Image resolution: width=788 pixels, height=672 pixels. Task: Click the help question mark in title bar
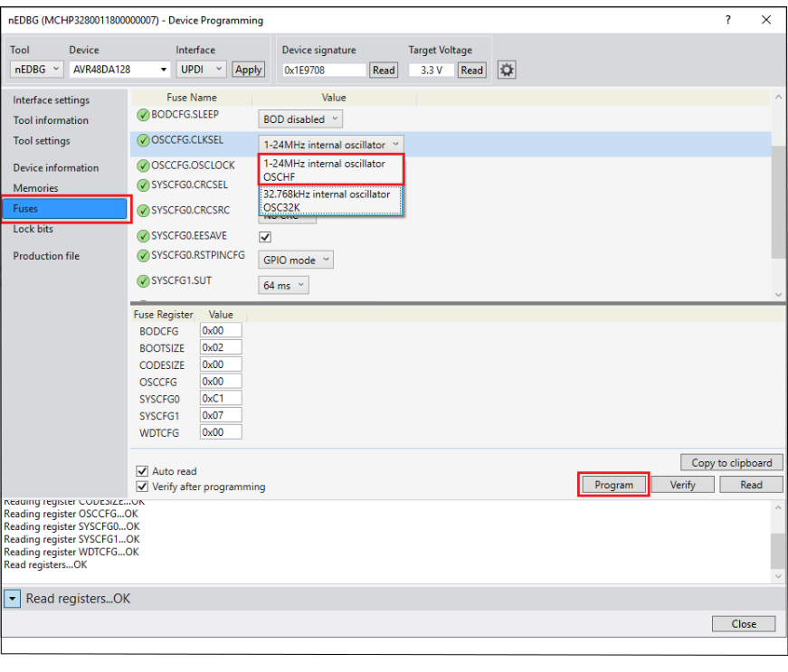728,20
